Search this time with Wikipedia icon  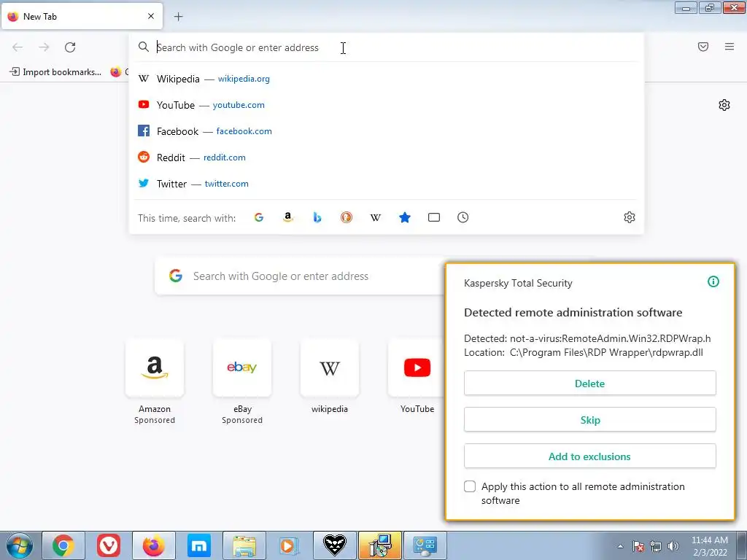coord(376,217)
